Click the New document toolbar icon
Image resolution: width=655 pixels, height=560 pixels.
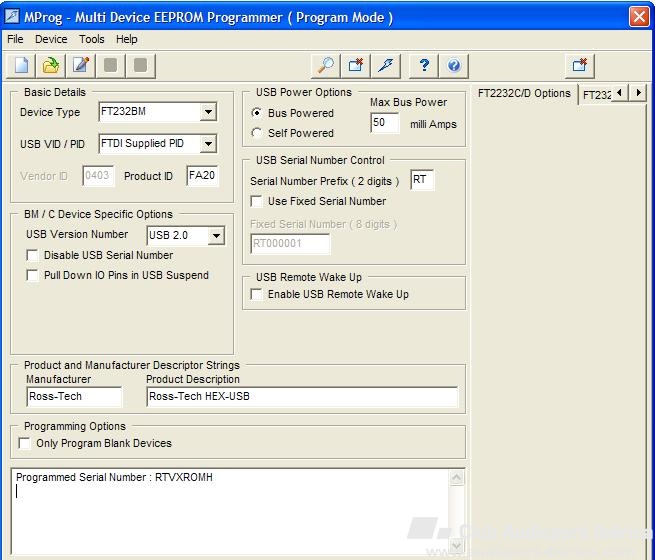[x=21, y=66]
